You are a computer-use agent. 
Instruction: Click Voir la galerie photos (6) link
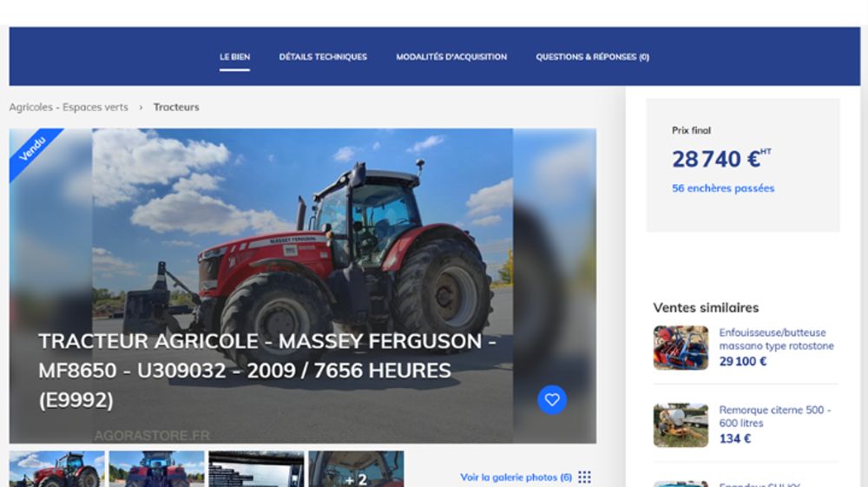[516, 477]
